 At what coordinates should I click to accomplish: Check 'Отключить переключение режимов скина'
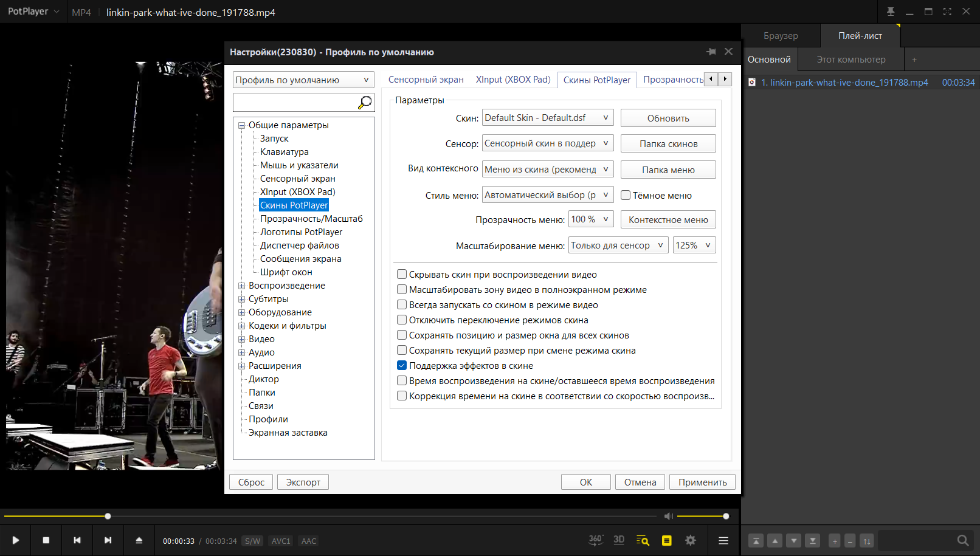click(402, 320)
